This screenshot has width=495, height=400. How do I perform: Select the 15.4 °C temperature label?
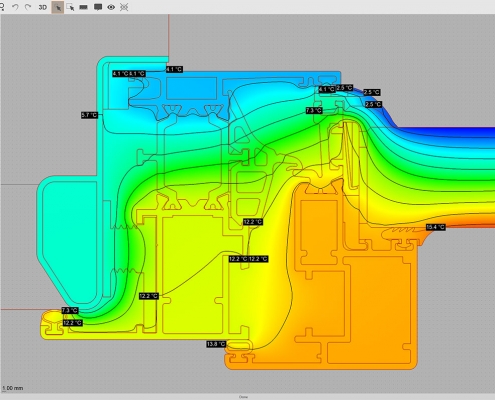pyautogui.click(x=436, y=227)
